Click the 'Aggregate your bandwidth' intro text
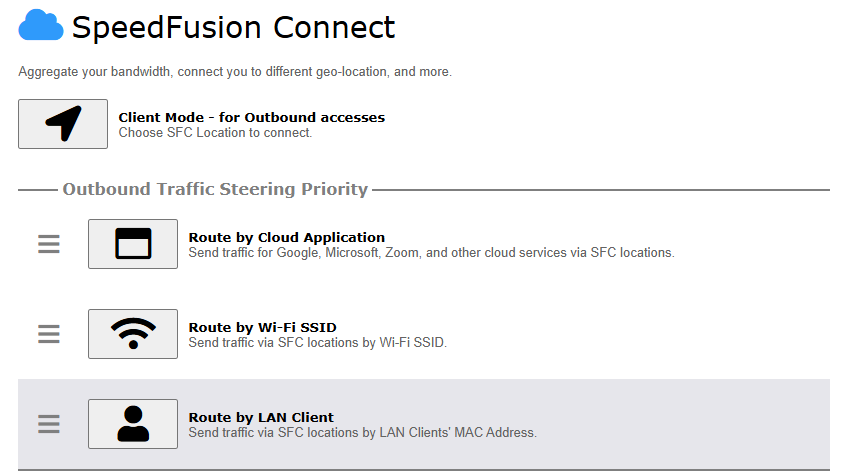 coord(235,72)
